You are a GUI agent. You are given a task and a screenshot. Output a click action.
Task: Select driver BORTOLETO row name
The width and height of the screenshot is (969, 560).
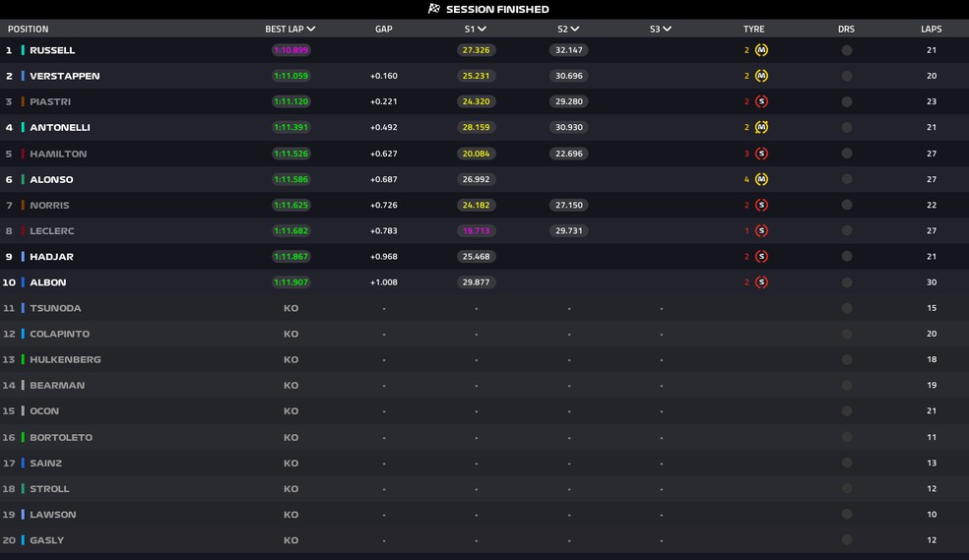pos(61,437)
